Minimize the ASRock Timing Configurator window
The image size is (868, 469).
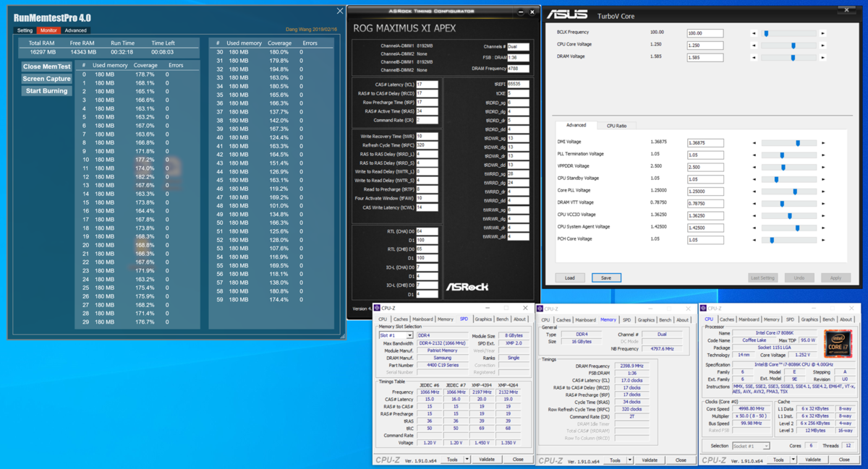pyautogui.click(x=521, y=12)
